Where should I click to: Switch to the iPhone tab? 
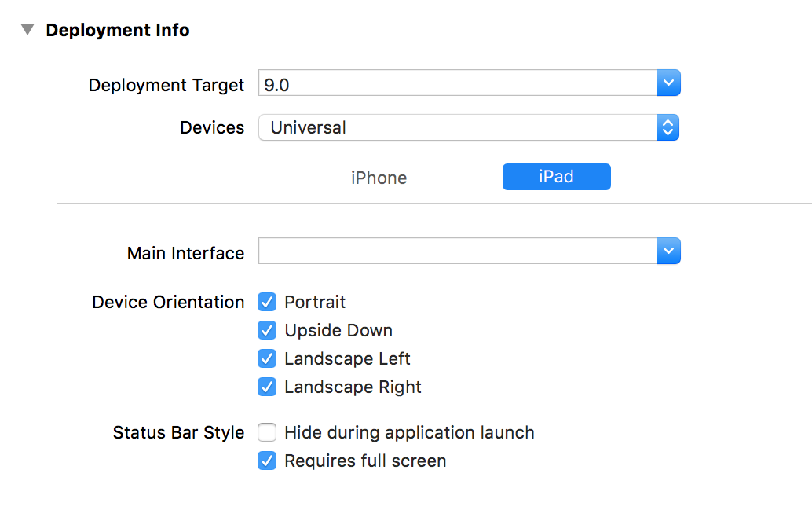click(379, 178)
